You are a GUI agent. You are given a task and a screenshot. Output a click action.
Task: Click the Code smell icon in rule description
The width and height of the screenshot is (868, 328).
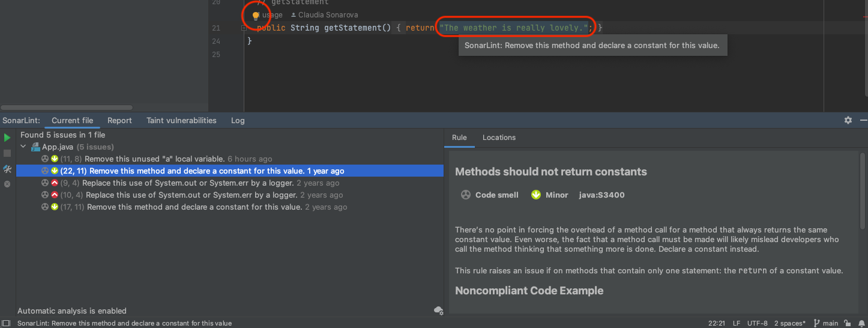(465, 195)
